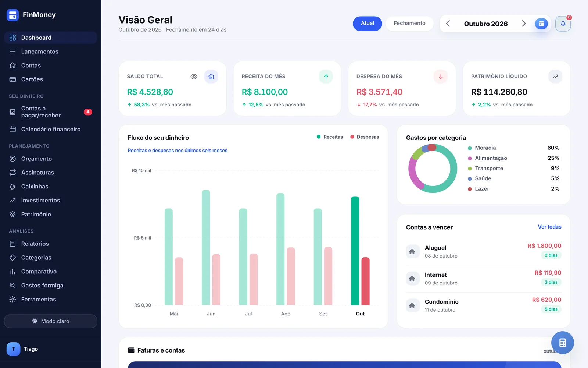Toggle Receitas legend in chart

(330, 137)
